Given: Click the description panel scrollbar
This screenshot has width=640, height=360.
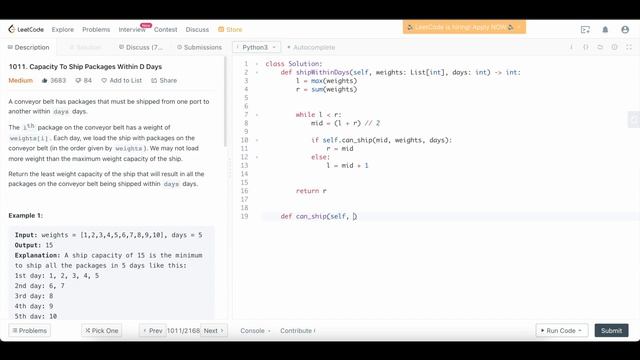Looking at the screenshot, I should pyautogui.click(x=225, y=102).
